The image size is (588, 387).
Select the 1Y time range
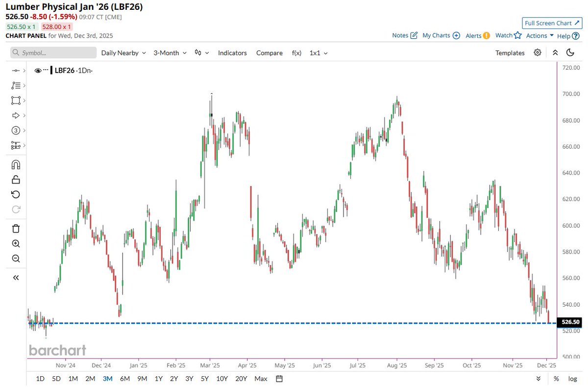(x=158, y=378)
